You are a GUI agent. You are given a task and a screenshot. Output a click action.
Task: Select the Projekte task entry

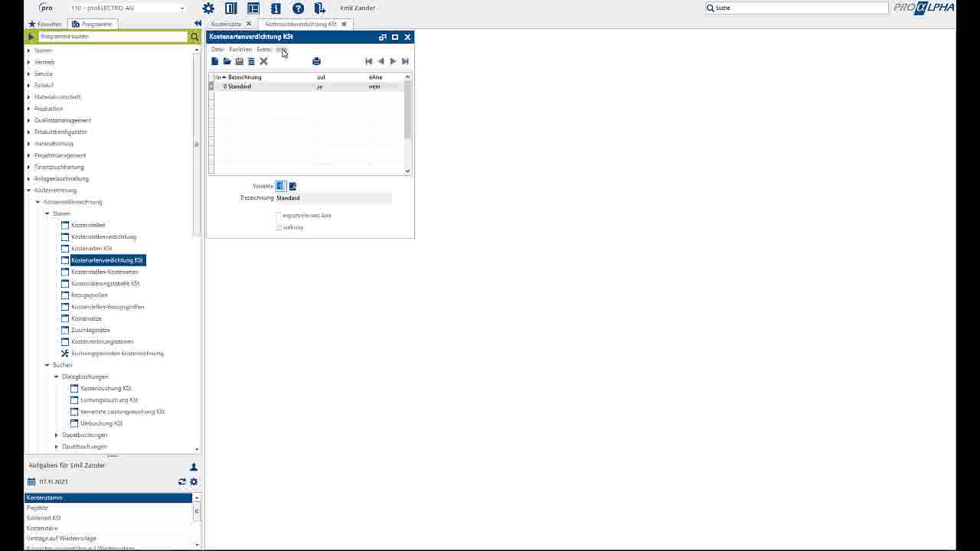(x=108, y=507)
